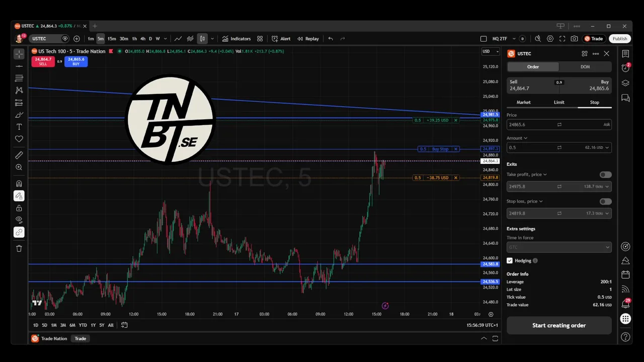The width and height of the screenshot is (644, 362).
Task: Open the Time in force GTC dropdown
Action: pos(559,247)
